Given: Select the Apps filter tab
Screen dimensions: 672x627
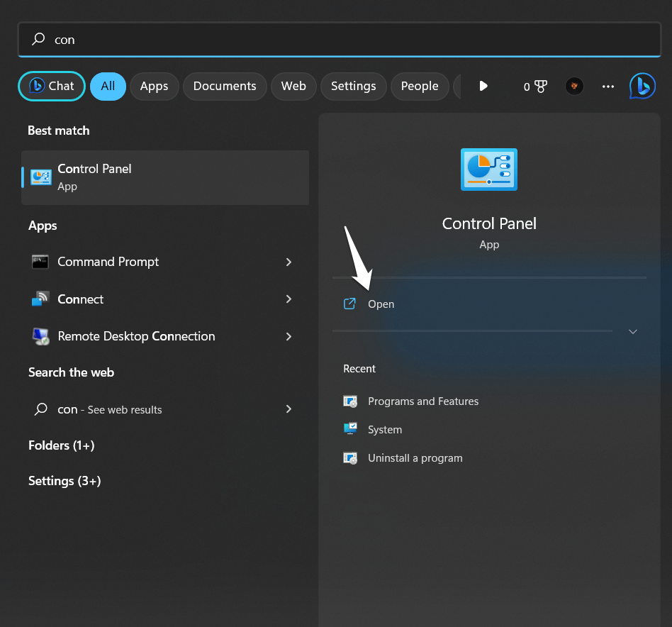Looking at the screenshot, I should (154, 86).
